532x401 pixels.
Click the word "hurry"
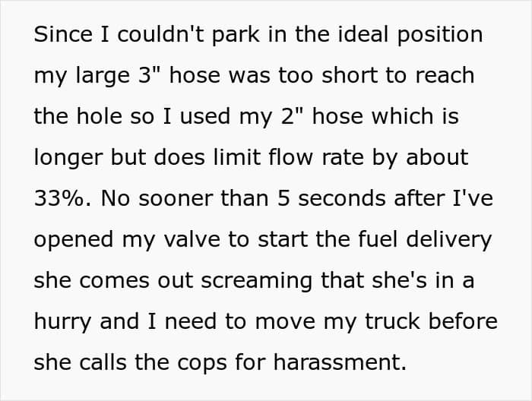[x=62, y=322]
